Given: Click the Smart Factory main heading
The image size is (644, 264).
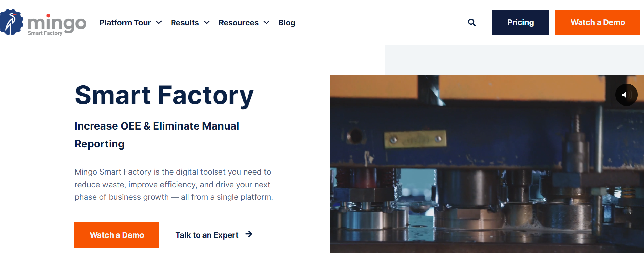Looking at the screenshot, I should coord(164,95).
